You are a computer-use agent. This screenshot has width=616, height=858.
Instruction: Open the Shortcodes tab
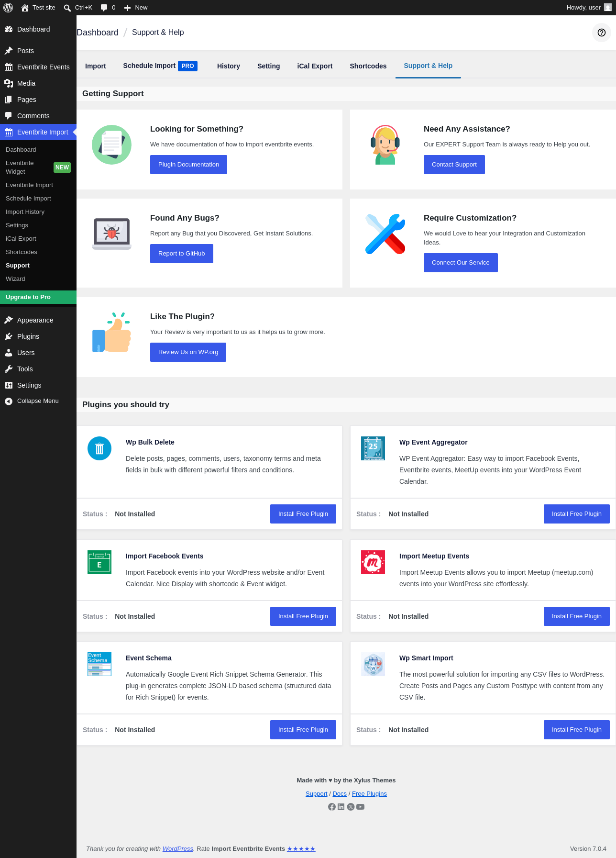click(368, 66)
